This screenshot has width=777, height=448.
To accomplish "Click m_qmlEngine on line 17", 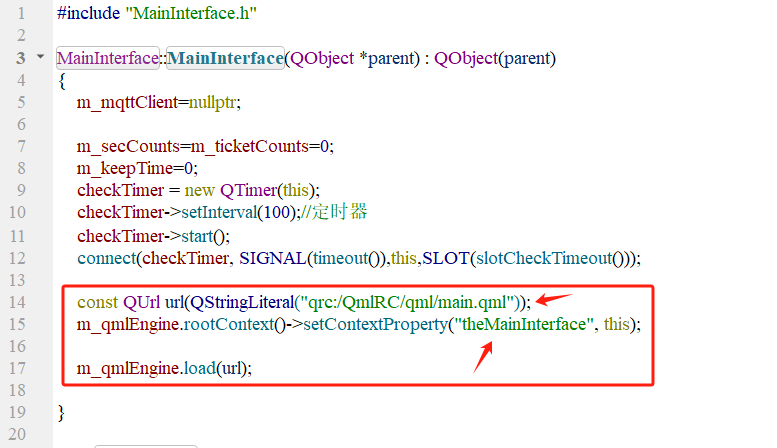I will point(128,368).
